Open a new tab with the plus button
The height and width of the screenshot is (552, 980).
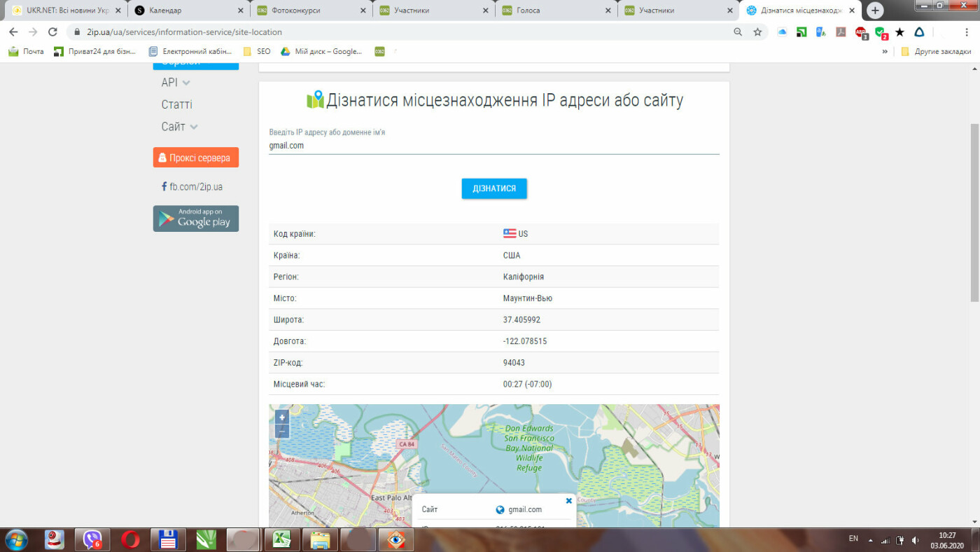pos(875,11)
